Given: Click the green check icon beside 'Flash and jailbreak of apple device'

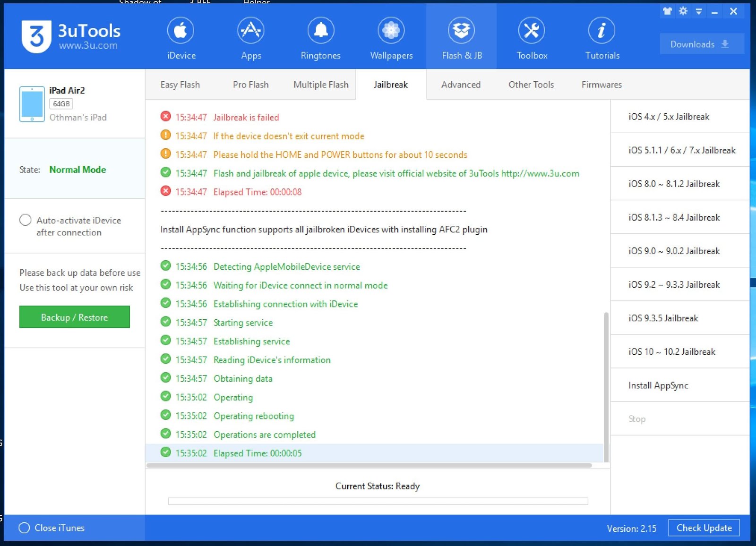Looking at the screenshot, I should click(165, 172).
